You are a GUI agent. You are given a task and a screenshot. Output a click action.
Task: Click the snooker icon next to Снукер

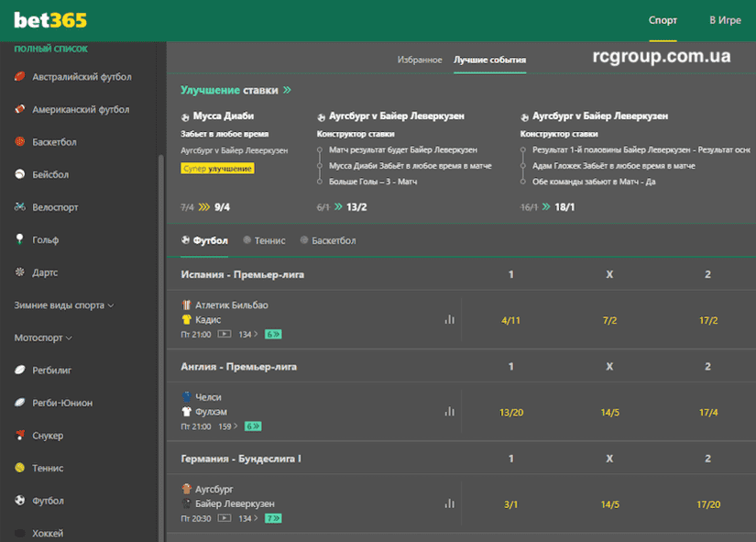[x=20, y=435]
